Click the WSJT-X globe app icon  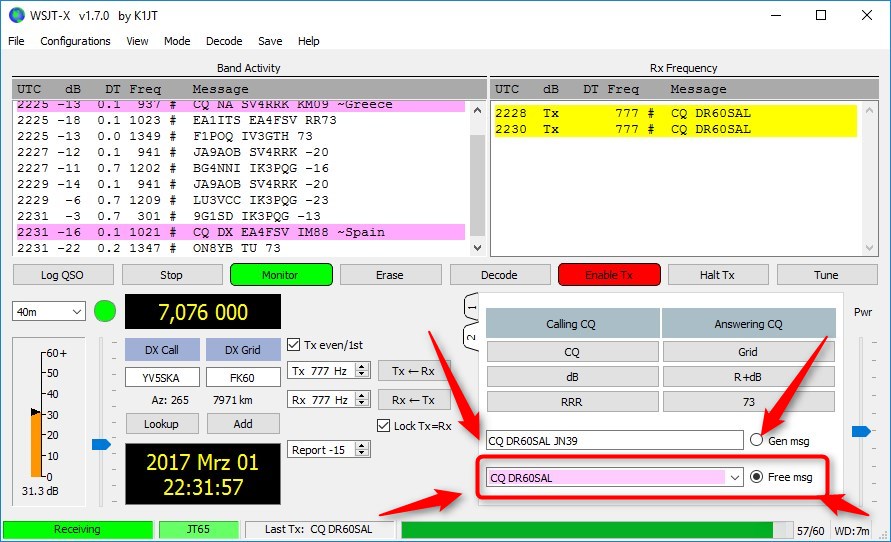coord(17,15)
